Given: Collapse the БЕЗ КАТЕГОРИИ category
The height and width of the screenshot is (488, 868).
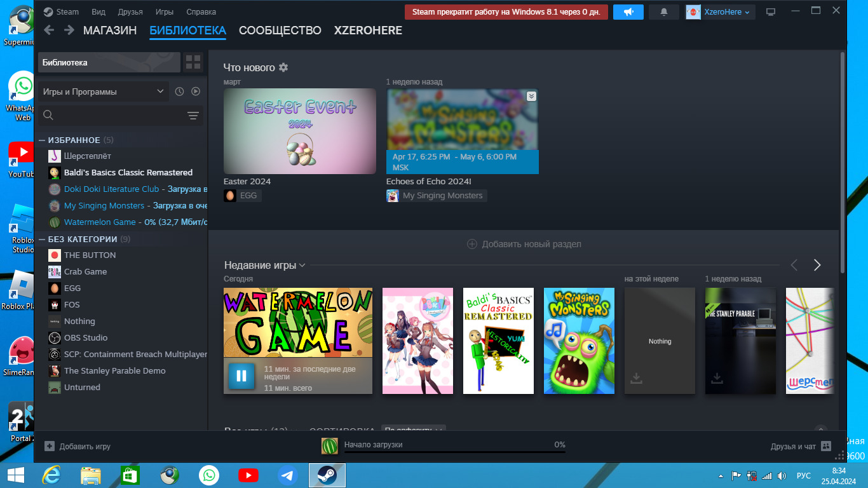Looking at the screenshot, I should 42,239.
